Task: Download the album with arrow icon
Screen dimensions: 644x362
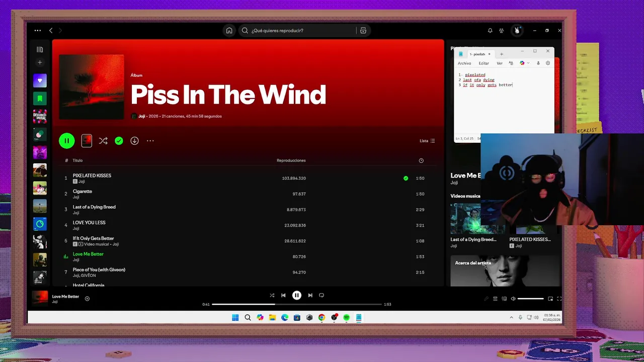Action: pos(134,141)
